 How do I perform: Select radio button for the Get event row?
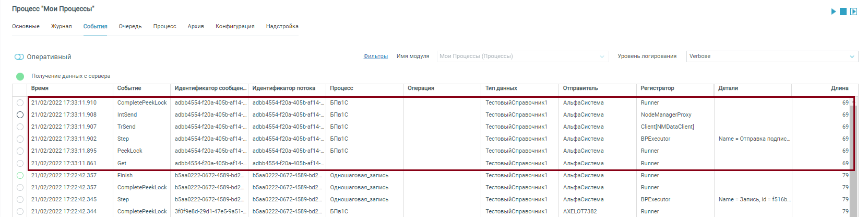pos(20,163)
